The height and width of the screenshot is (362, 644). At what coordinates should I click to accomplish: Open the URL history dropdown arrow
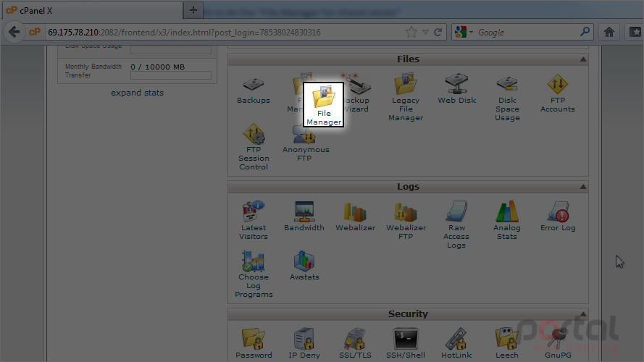[x=425, y=32]
